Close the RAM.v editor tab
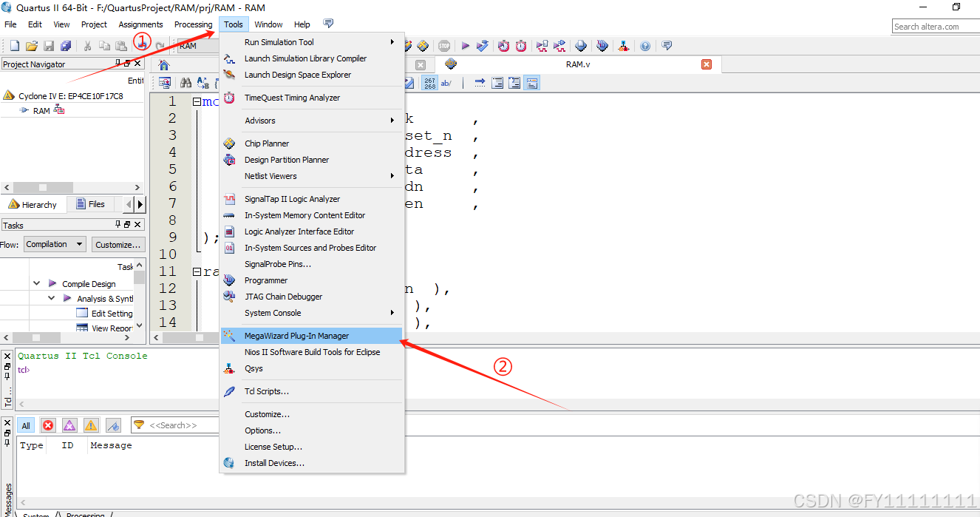Image resolution: width=980 pixels, height=517 pixels. coord(707,64)
